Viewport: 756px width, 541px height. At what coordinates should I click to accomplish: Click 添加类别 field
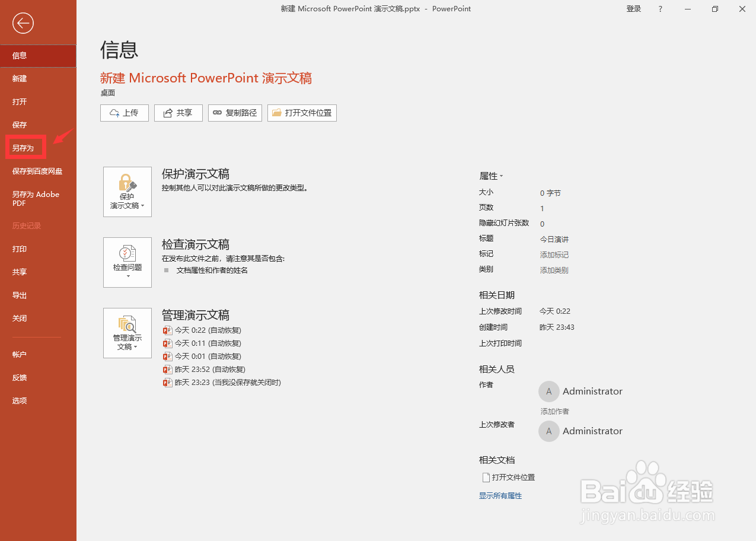click(x=554, y=270)
